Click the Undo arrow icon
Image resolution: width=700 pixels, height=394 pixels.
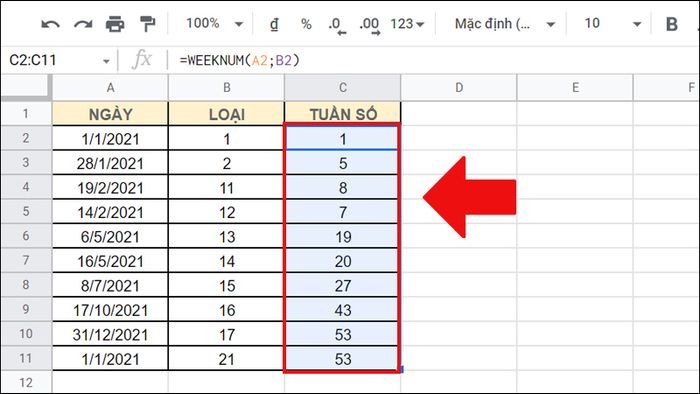click(50, 24)
